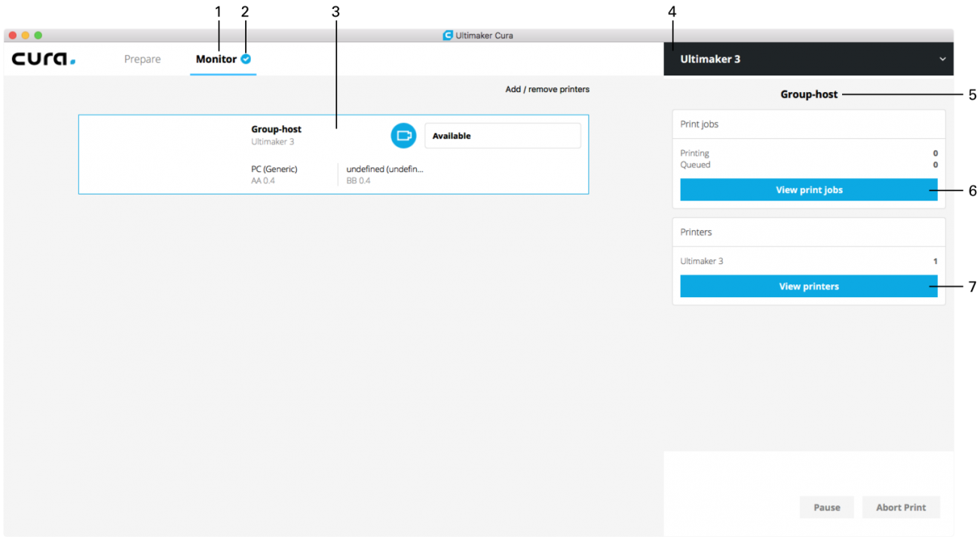Expand the Ultimaker 3 printer dropdown
The width and height of the screenshot is (980, 540).
pyautogui.click(x=808, y=58)
